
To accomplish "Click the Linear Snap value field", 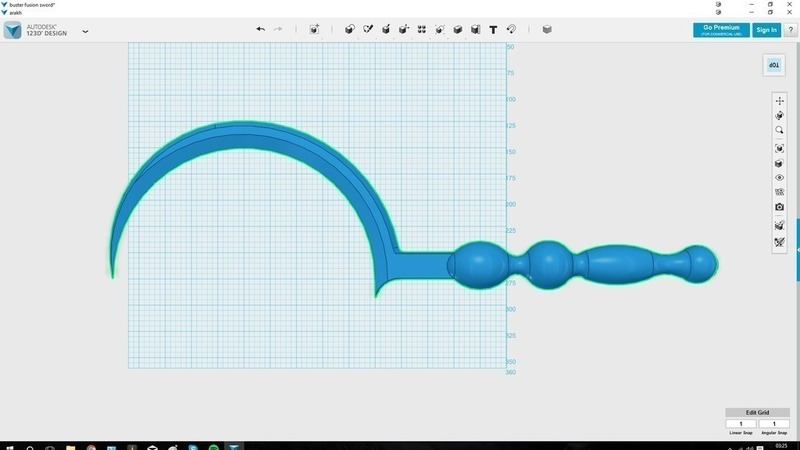I will (x=741, y=424).
